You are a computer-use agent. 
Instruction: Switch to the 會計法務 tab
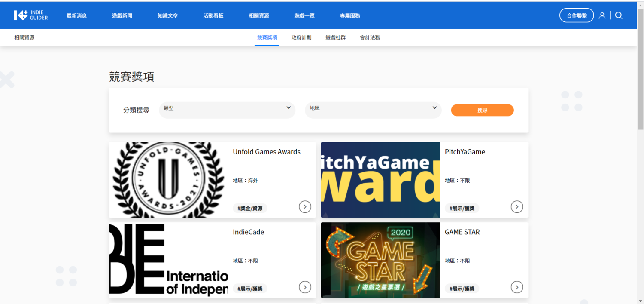click(x=370, y=37)
